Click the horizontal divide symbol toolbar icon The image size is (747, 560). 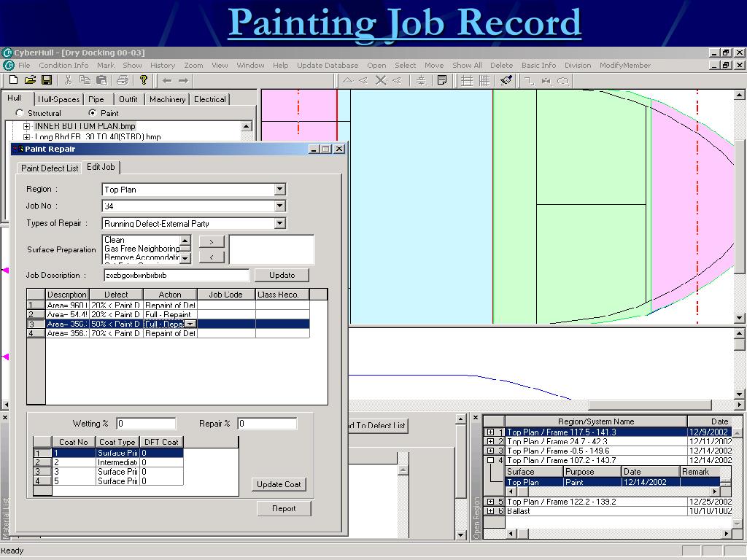(x=421, y=80)
